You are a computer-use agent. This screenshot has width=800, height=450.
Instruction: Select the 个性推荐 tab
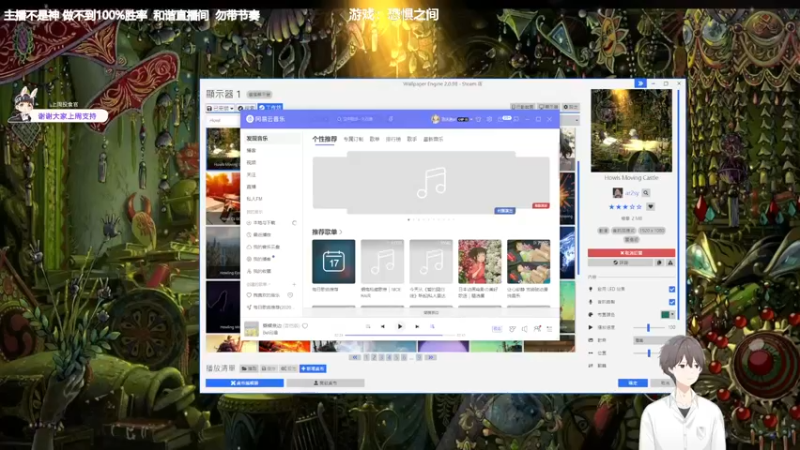(324, 139)
